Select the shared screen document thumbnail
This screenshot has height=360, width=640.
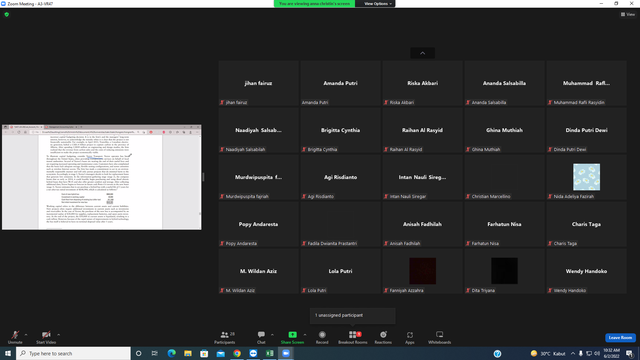[102, 177]
